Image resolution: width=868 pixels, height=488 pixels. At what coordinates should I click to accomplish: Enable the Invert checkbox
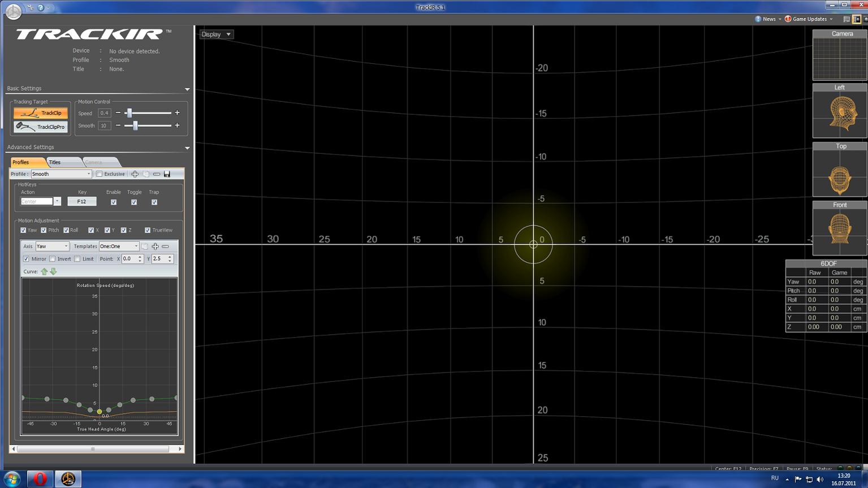(52, 259)
